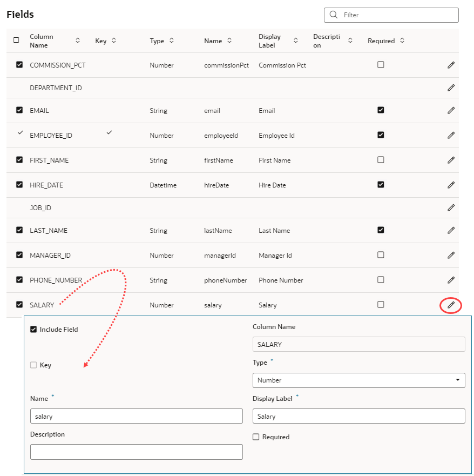Enable the Key checkbox in the editor
Screen dimensions: 474x476
click(33, 365)
